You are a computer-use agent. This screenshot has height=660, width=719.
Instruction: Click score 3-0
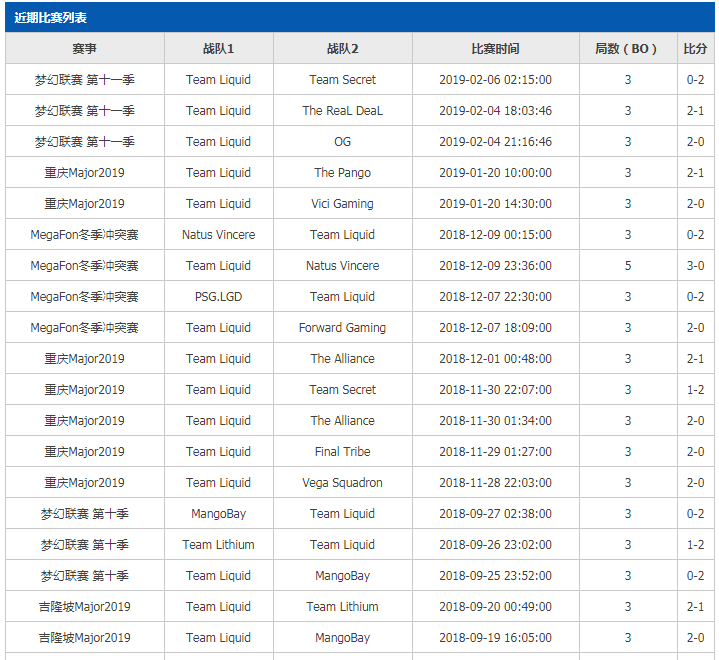point(695,266)
